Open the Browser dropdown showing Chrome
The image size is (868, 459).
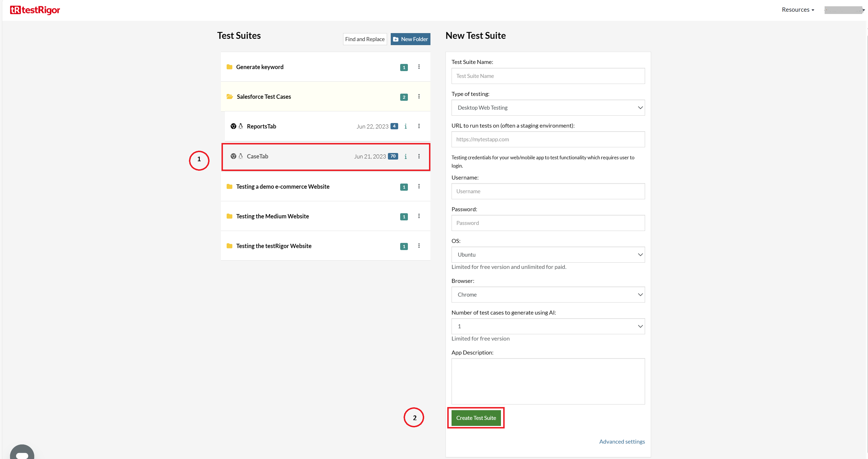(547, 295)
